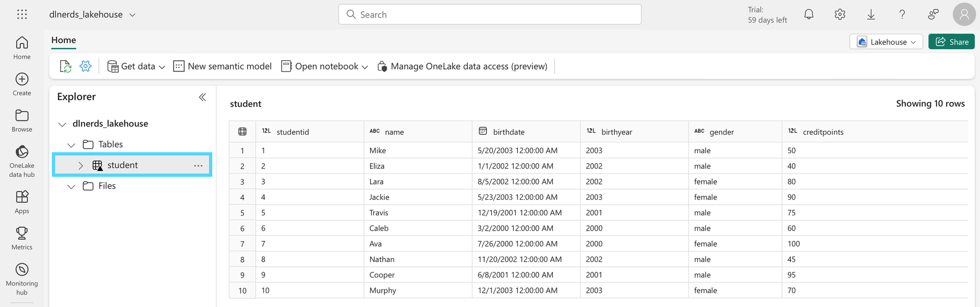Expand the student table node

pyautogui.click(x=81, y=165)
